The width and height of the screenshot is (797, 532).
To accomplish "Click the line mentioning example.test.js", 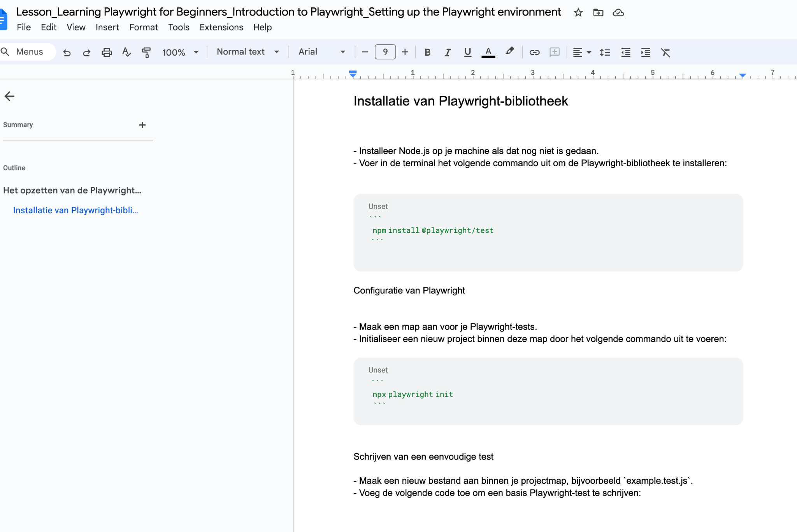I will coord(523,481).
